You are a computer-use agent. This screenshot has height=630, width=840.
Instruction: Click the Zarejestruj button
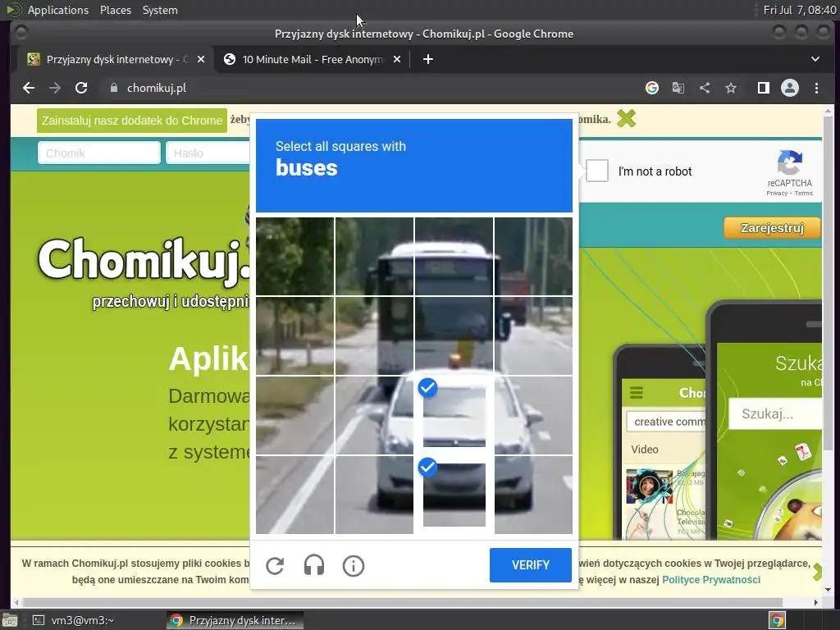click(x=772, y=228)
